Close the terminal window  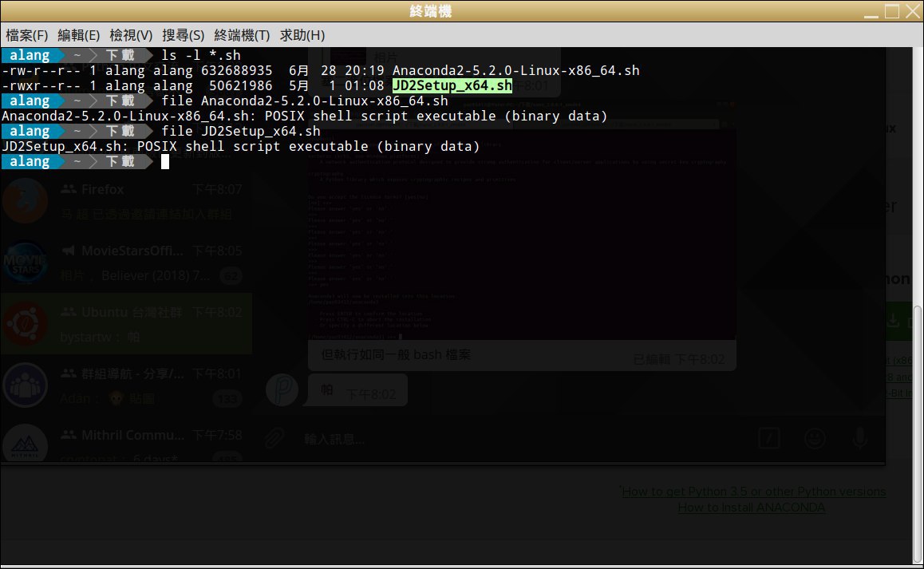point(913,11)
